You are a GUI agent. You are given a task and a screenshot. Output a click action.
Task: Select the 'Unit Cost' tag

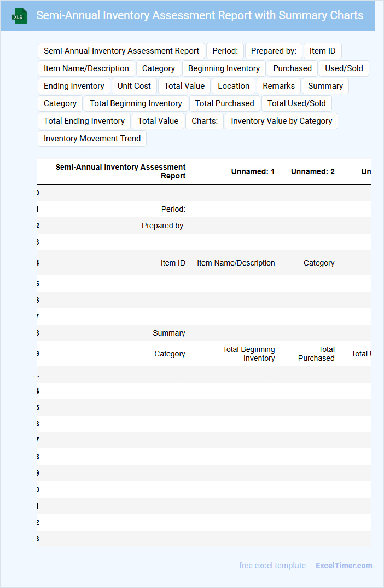pos(134,86)
